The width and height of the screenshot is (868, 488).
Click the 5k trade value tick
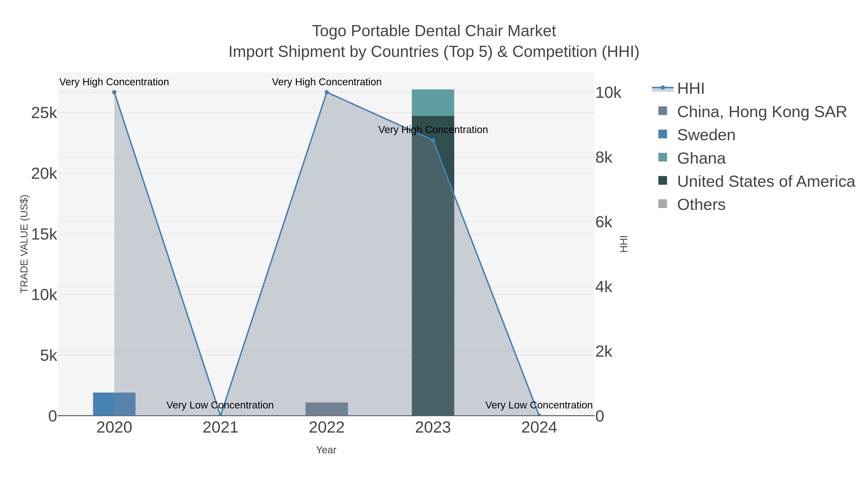[48, 356]
